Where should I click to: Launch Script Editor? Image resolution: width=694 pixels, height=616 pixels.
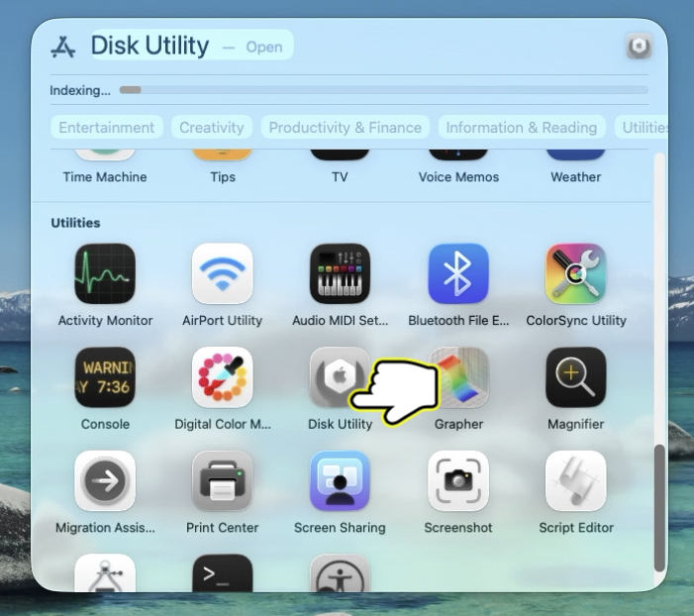click(575, 481)
